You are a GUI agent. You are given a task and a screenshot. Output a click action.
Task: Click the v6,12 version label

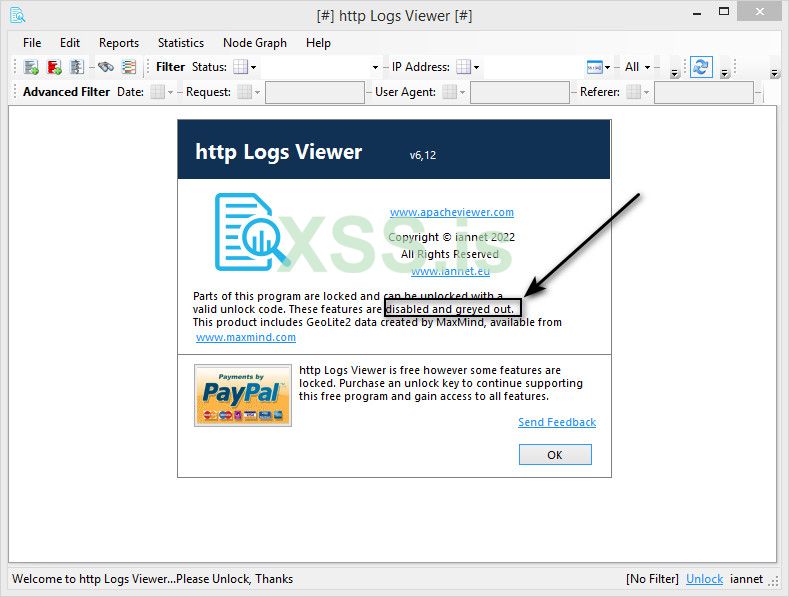point(423,155)
